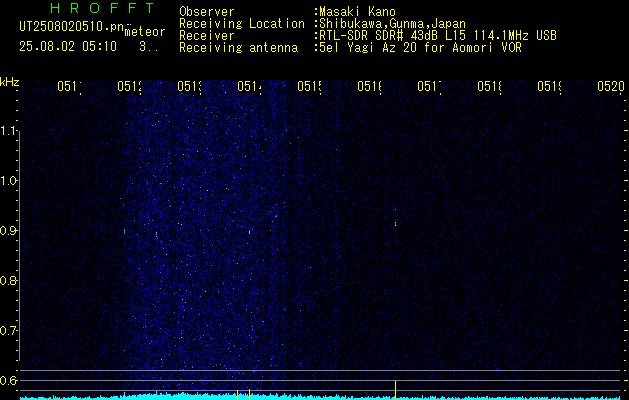Click the 0514 time marker
Image resolution: width=629 pixels, height=400 pixels.
249,86
